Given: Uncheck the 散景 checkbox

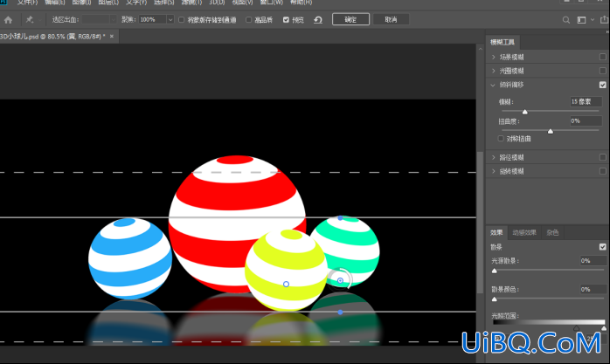Looking at the screenshot, I should 603,247.
